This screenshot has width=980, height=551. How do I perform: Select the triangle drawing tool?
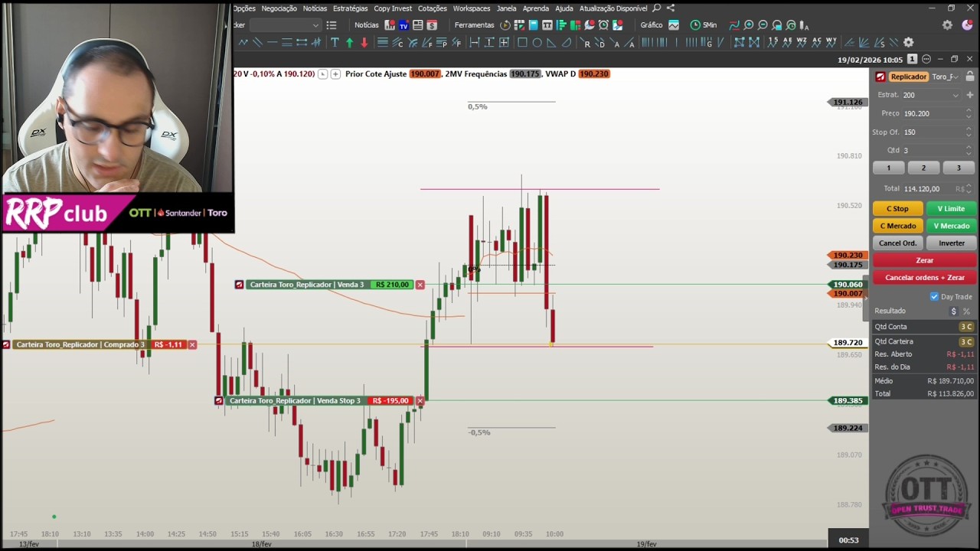tap(551, 43)
